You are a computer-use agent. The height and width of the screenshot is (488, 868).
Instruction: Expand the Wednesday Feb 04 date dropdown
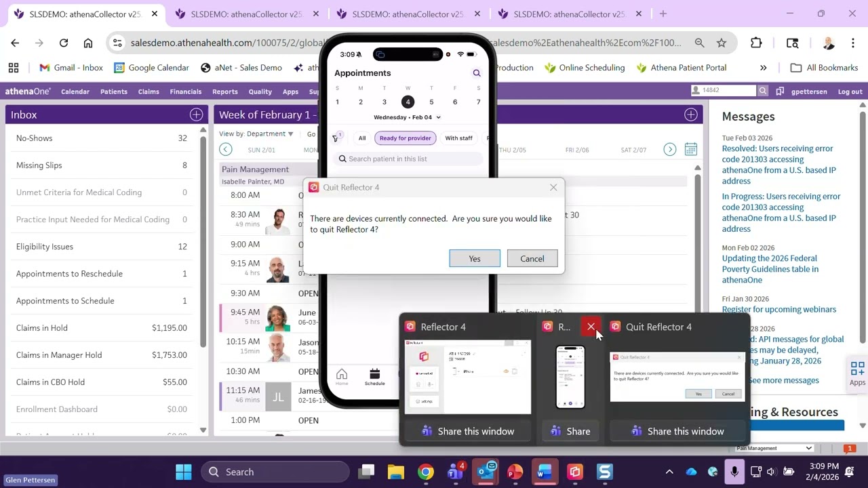click(407, 117)
